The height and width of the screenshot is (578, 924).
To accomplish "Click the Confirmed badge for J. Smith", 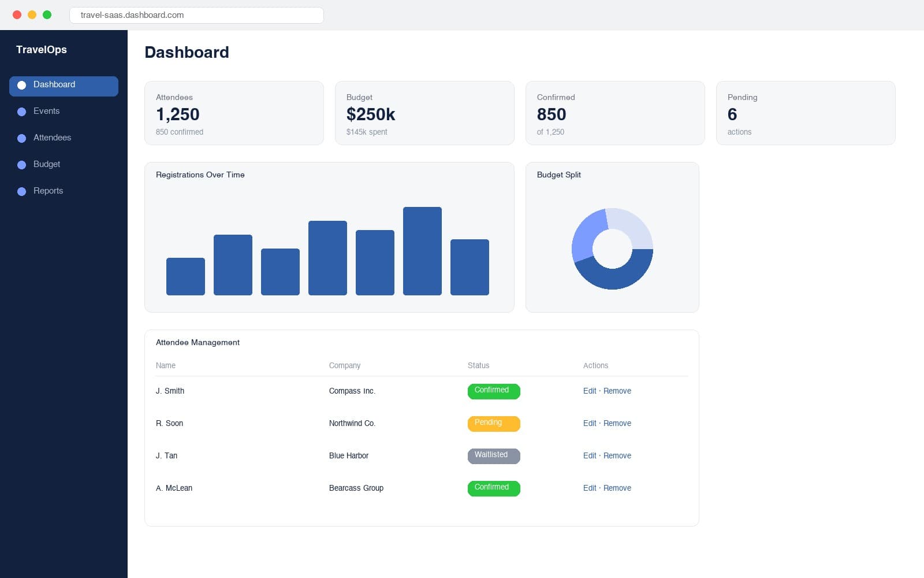I will [x=494, y=391].
